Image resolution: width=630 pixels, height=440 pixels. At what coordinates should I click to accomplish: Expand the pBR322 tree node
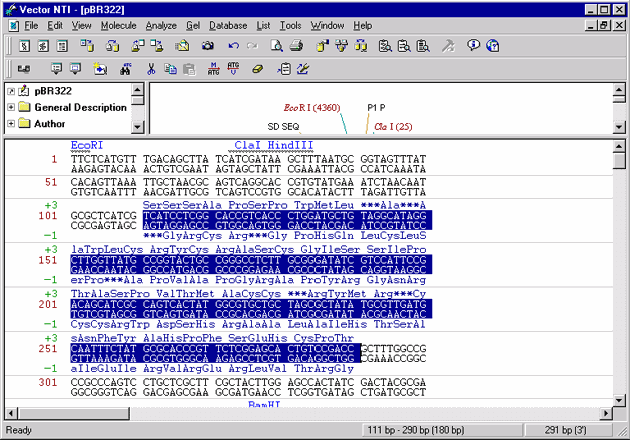(11, 92)
